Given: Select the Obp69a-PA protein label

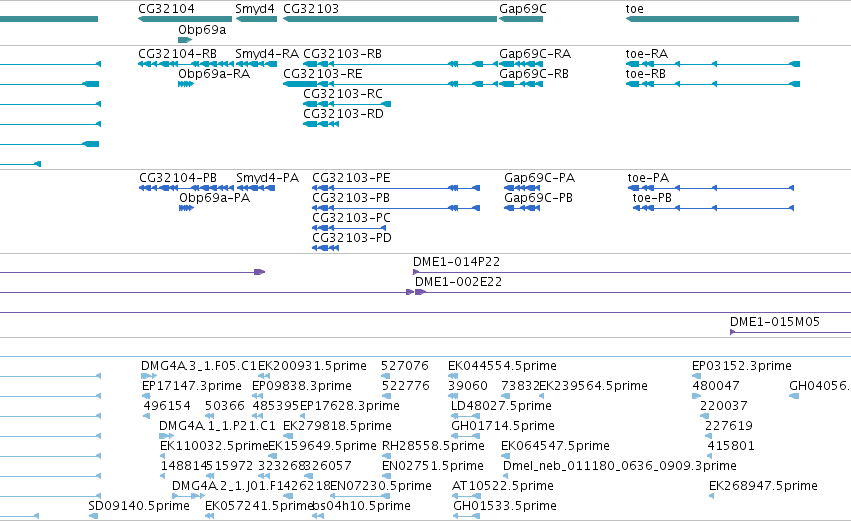Looking at the screenshot, I should click(x=214, y=198).
